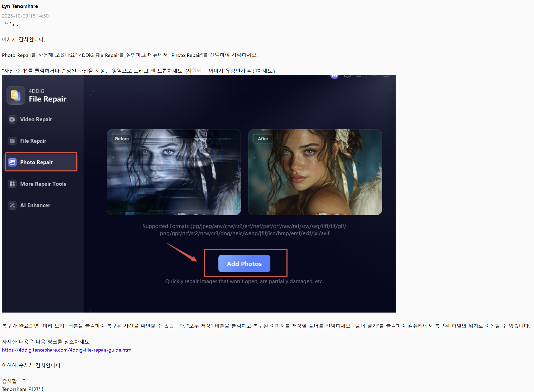This screenshot has height=392, width=534.
Task: Click the File Repair folder icon
Action: click(x=12, y=141)
